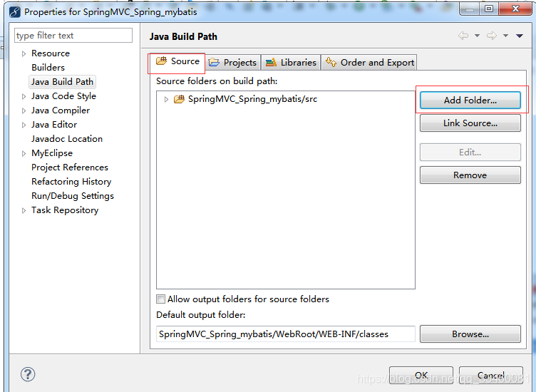This screenshot has height=392, width=536.
Task: Expand the Resource tree node
Action: [24, 53]
